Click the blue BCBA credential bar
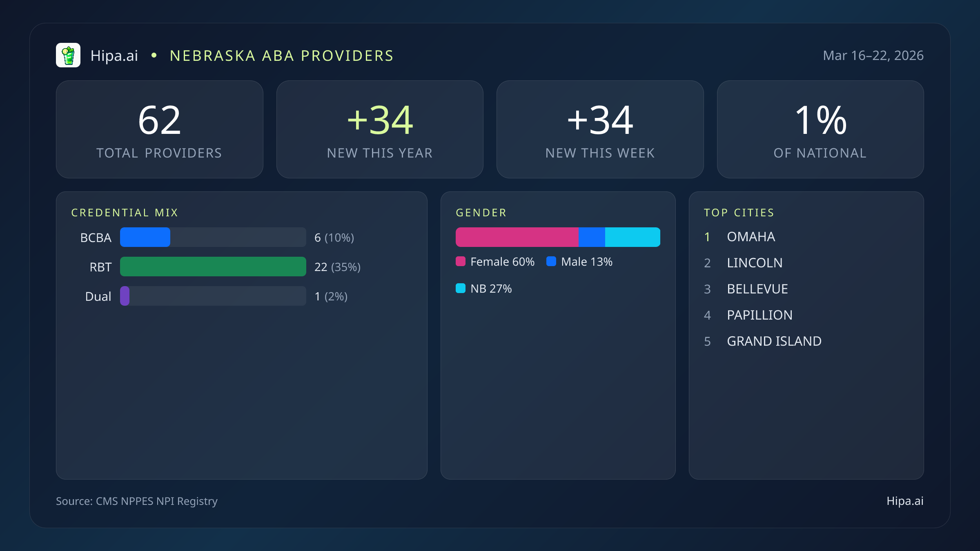The height and width of the screenshot is (551, 980). click(145, 237)
